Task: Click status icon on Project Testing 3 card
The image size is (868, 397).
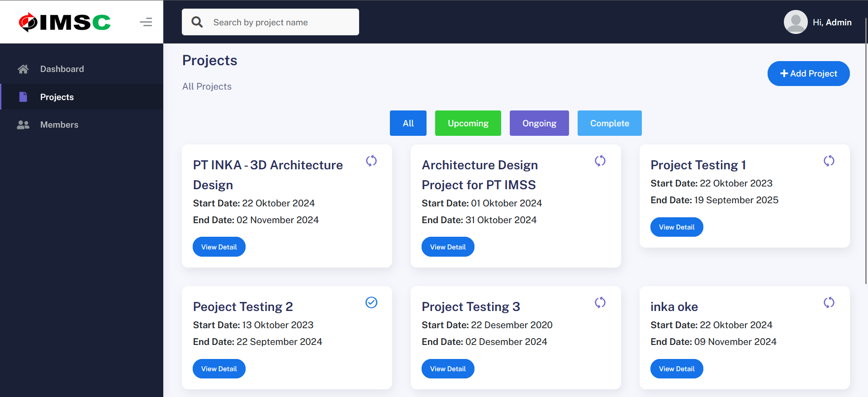Action: pos(600,302)
